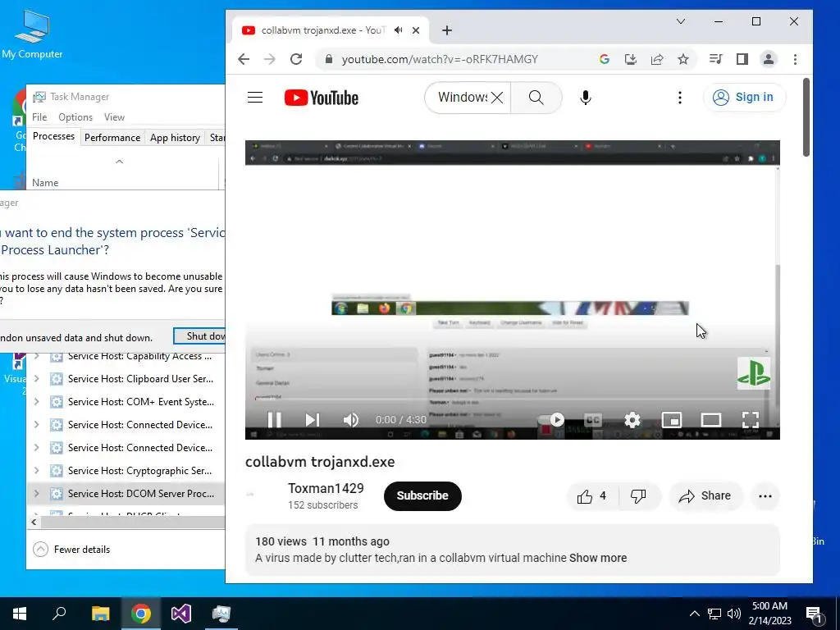Expand Service Host: COM+ Event System row

click(x=36, y=402)
